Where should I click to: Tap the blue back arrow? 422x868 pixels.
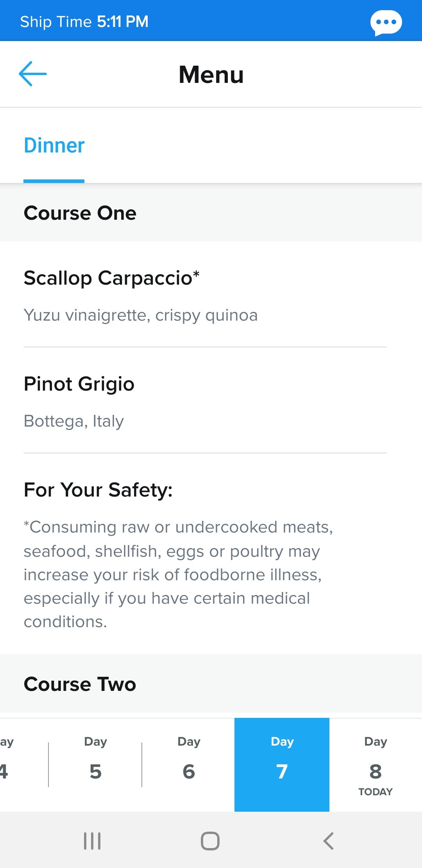[x=33, y=74]
